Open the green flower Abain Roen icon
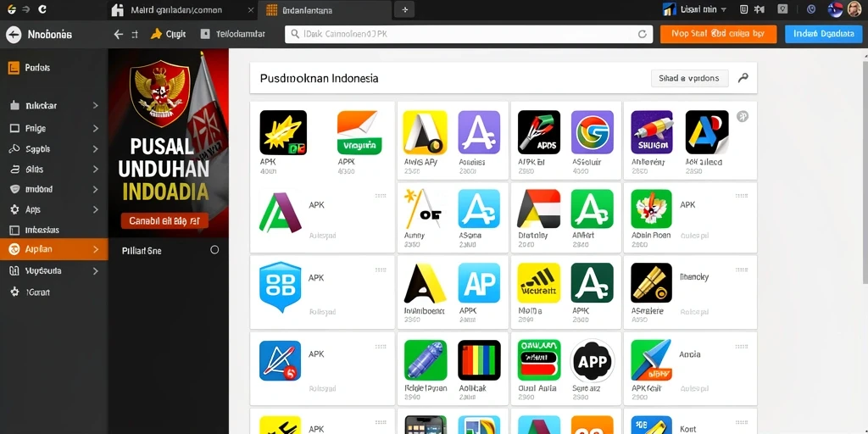 click(x=652, y=209)
